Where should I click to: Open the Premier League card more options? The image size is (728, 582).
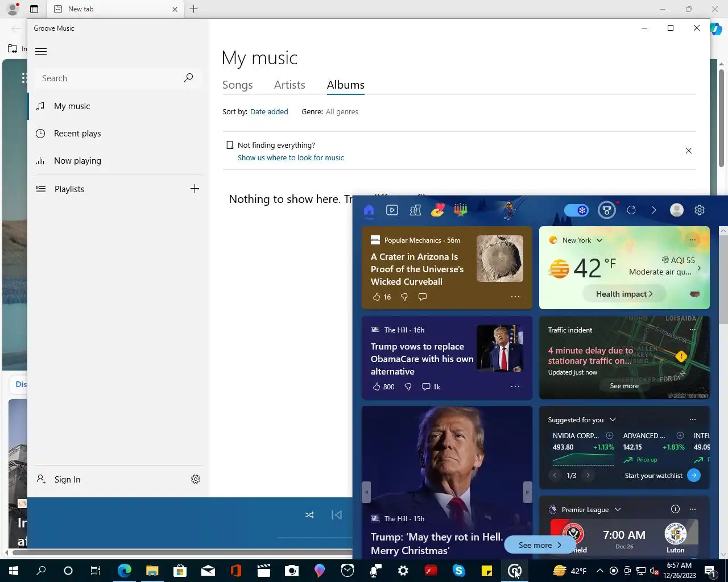click(692, 509)
